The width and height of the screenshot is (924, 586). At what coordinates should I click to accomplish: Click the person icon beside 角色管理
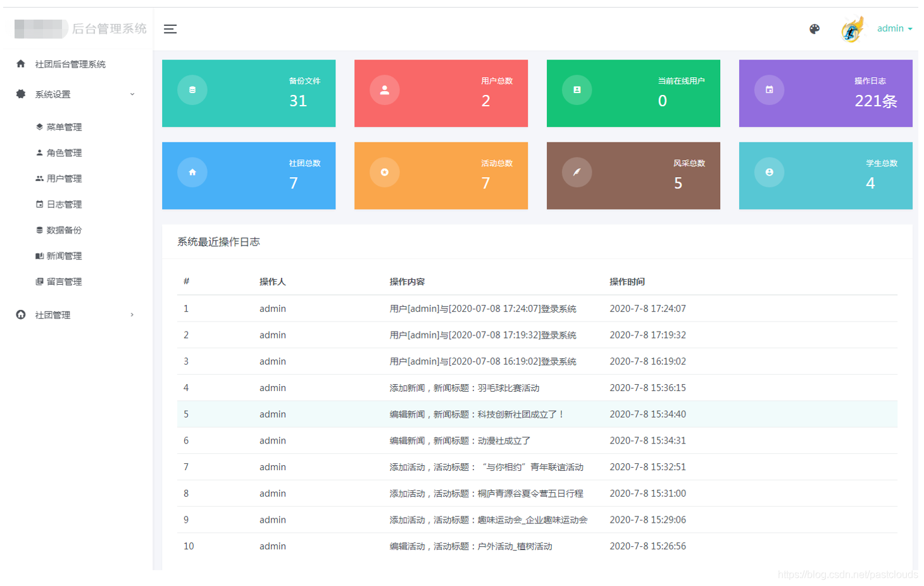[39, 153]
